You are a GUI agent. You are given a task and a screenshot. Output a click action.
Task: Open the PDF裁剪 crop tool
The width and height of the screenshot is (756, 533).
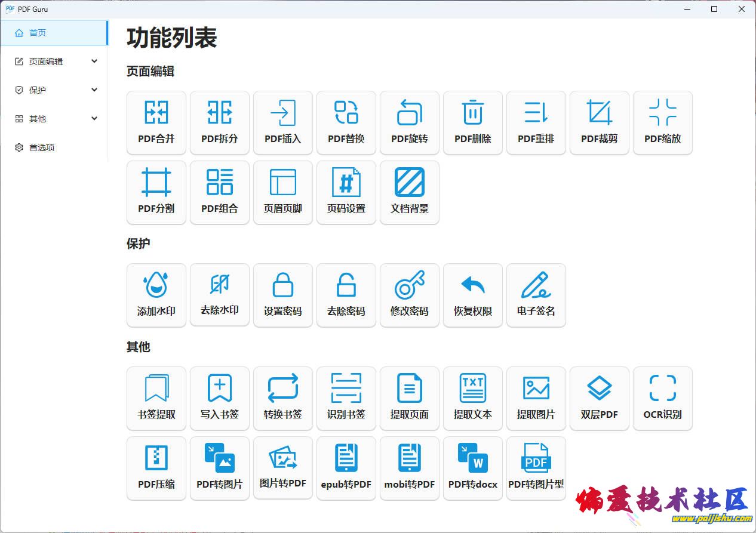pyautogui.click(x=600, y=122)
